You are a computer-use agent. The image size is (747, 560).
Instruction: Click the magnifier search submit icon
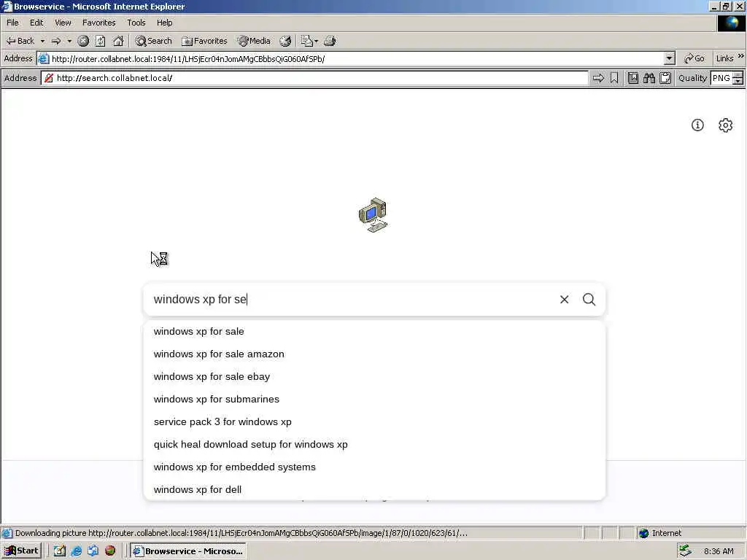point(589,300)
